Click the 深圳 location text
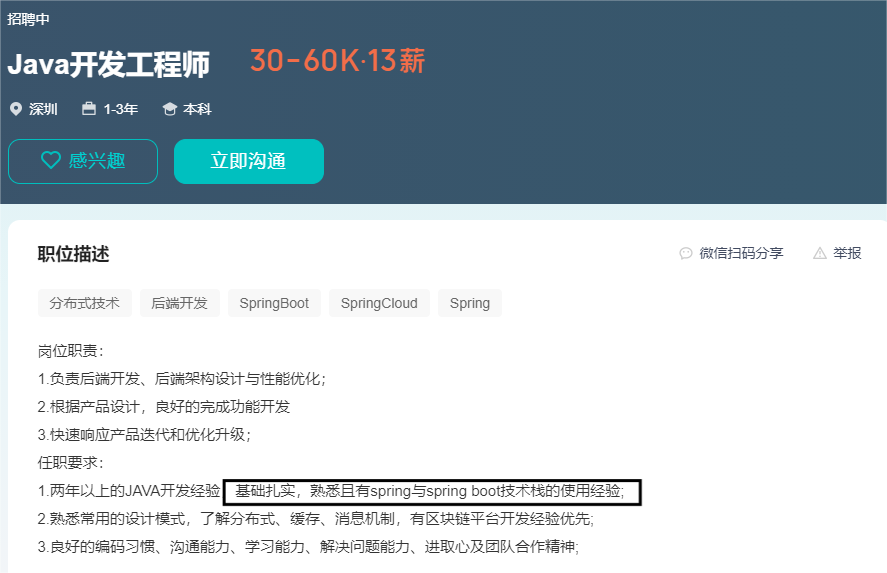This screenshot has width=887, height=573. (x=44, y=109)
